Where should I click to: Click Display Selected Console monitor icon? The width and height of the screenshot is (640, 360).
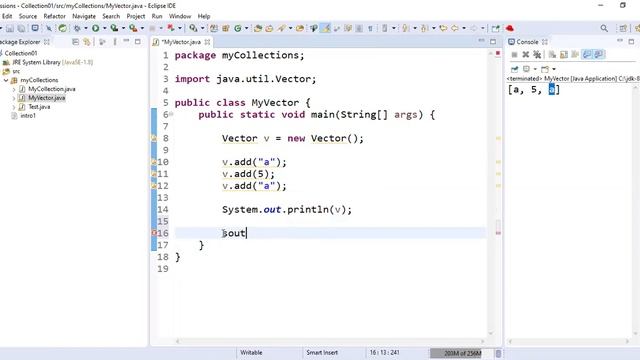pos(527,69)
